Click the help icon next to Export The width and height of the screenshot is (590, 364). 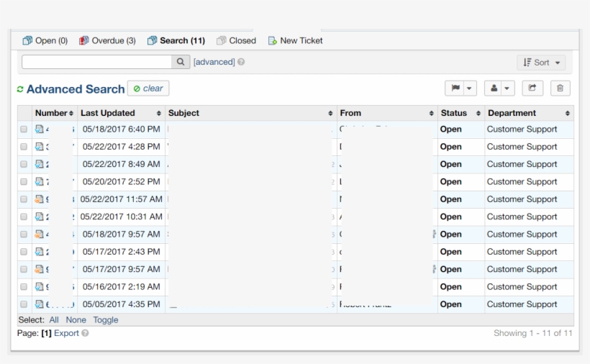pos(86,334)
